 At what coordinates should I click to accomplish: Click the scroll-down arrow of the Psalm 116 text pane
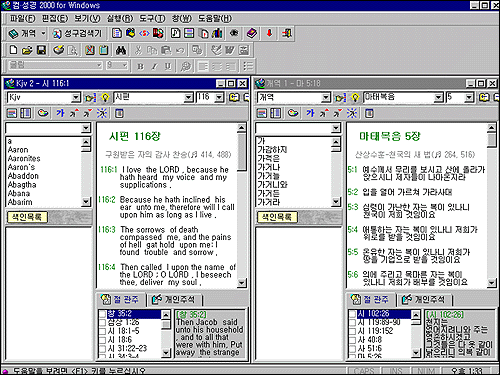pyautogui.click(x=242, y=283)
